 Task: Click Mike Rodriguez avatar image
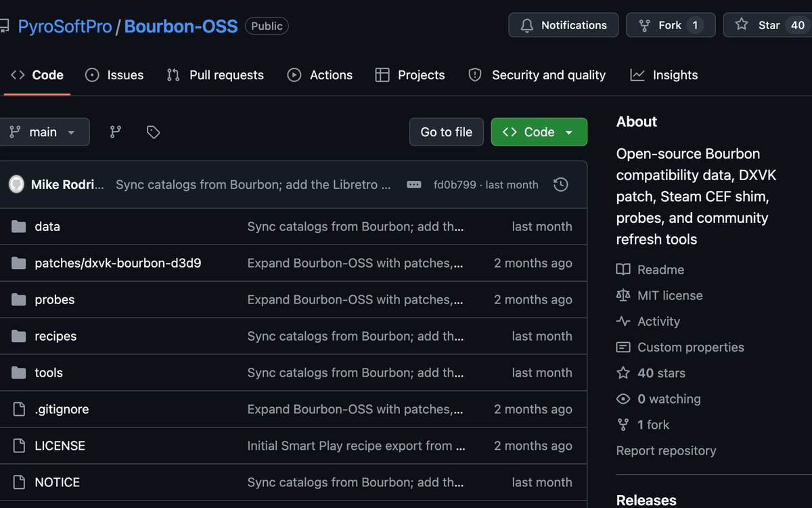[x=16, y=184]
